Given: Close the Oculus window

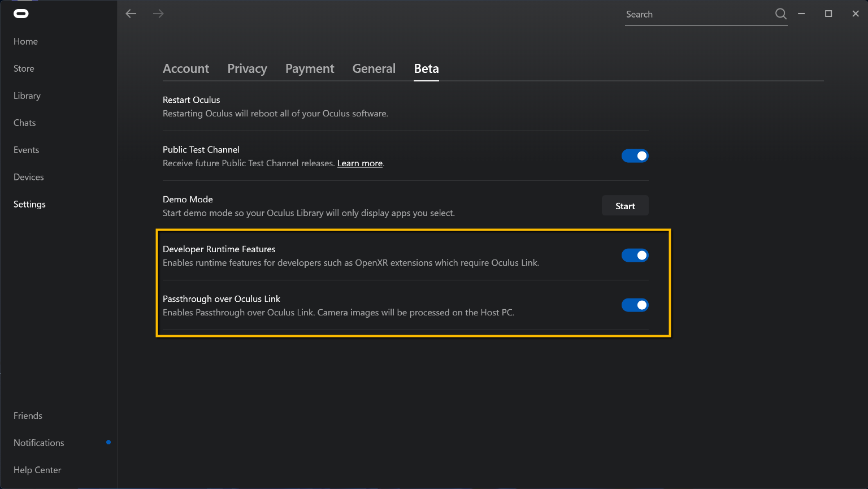Looking at the screenshot, I should [x=856, y=14].
